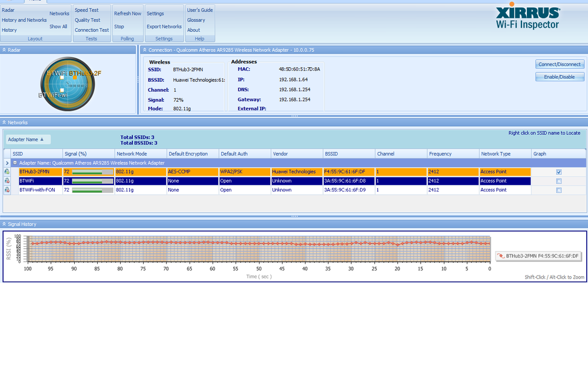588x377 pixels.
Task: Select the Networks layout
Action: (x=59, y=14)
